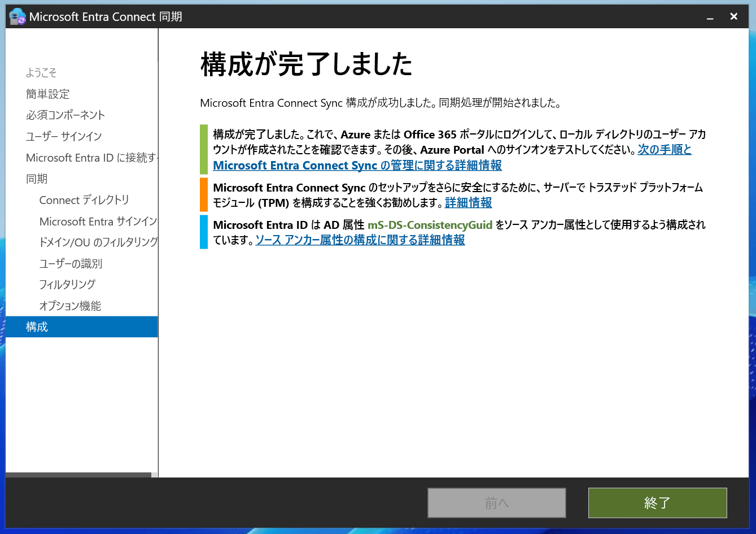
Task: Select the ようこそ step in sidebar
Action: pyautogui.click(x=41, y=73)
